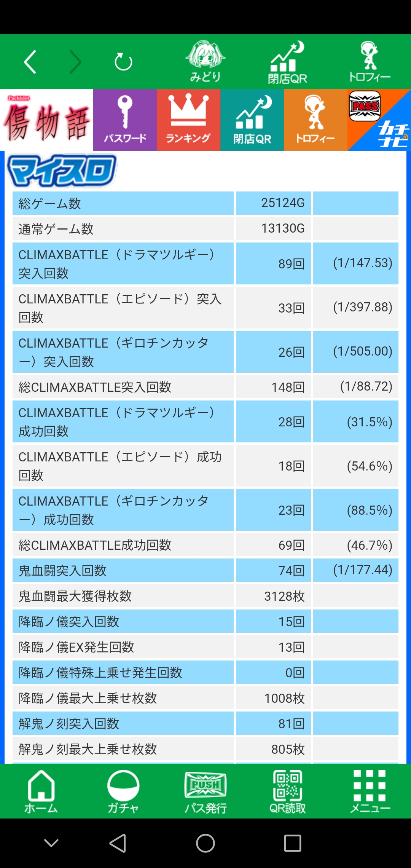Tap the PASS カチナビ tile
Screen dimensions: 411x868
(x=379, y=120)
